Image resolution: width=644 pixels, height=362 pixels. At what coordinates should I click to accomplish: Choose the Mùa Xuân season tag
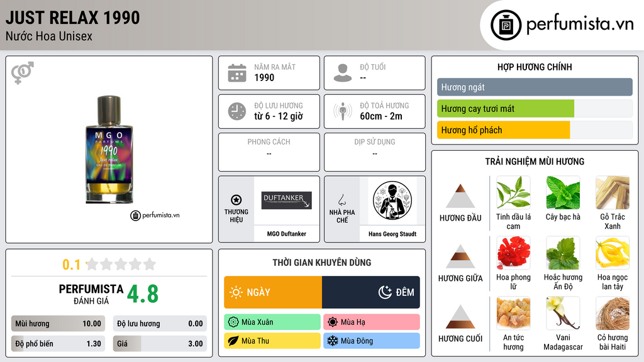click(x=272, y=322)
